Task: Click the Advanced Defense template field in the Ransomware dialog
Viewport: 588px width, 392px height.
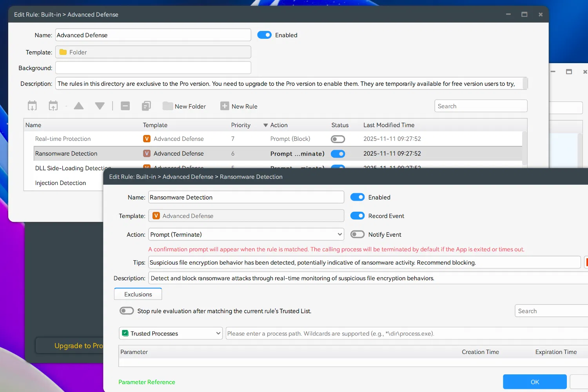Action: click(246, 216)
